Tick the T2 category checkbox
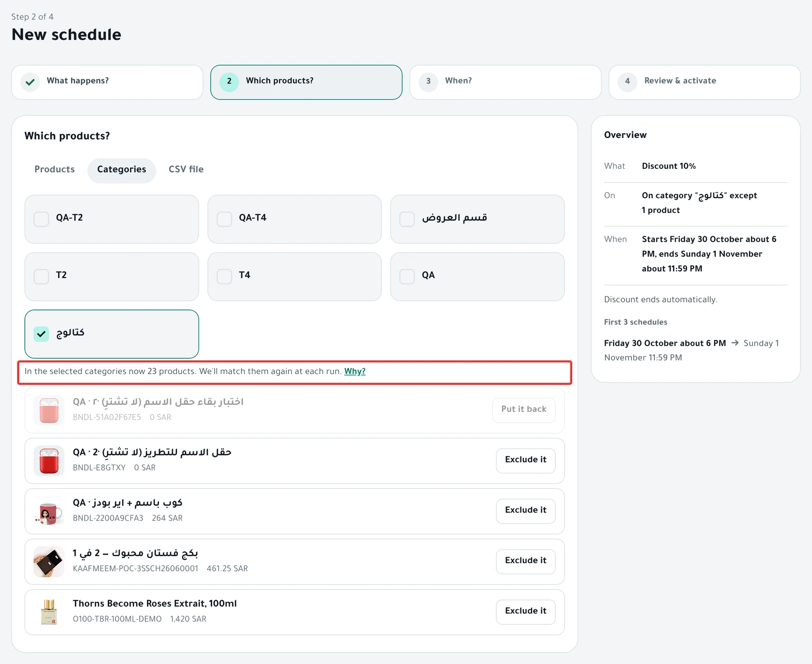Screen dimensions: 812x664 (41, 277)
